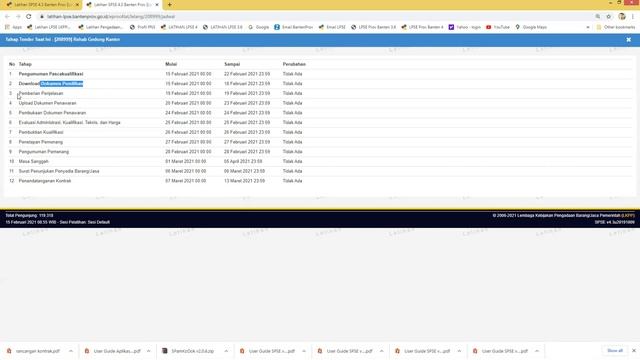The width and height of the screenshot is (640, 360).
Task: Go back to the previous page
Action: tap(7, 16)
